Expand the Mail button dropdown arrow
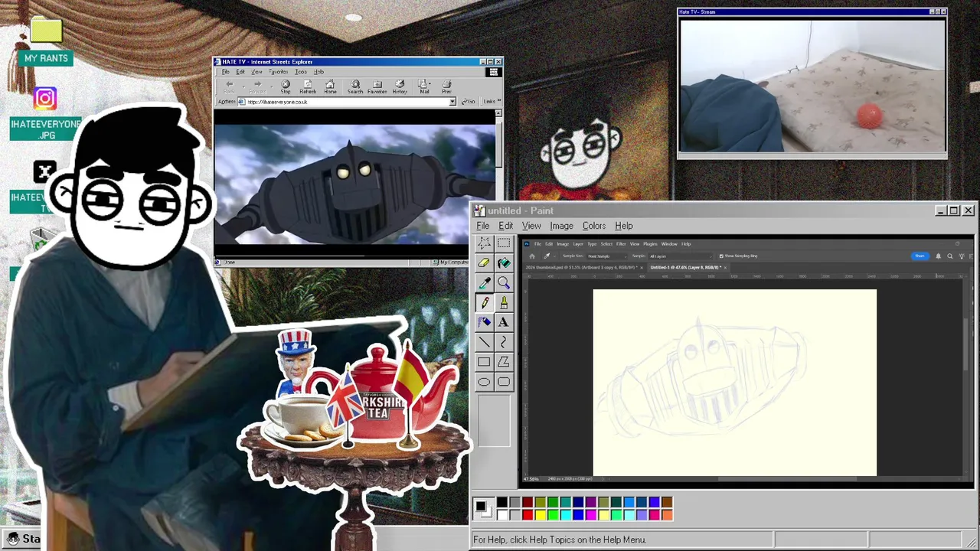The image size is (980, 551). [430, 83]
